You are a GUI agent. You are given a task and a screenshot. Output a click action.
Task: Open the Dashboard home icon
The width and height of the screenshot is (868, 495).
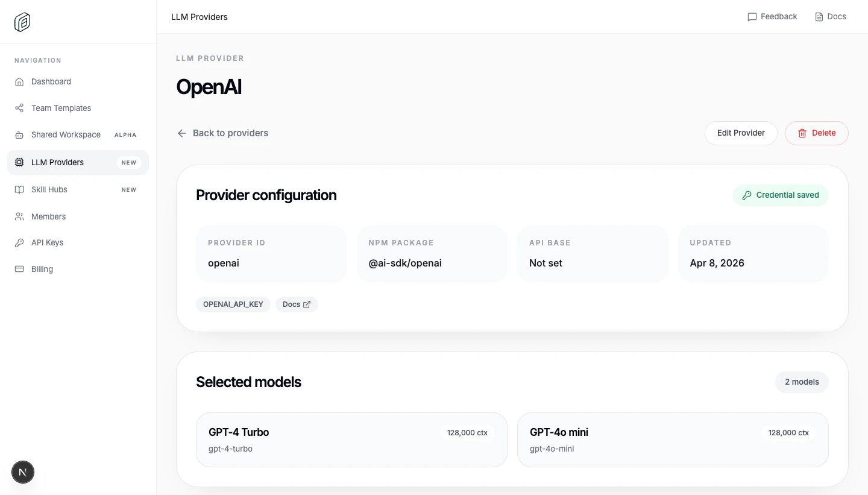(19, 81)
